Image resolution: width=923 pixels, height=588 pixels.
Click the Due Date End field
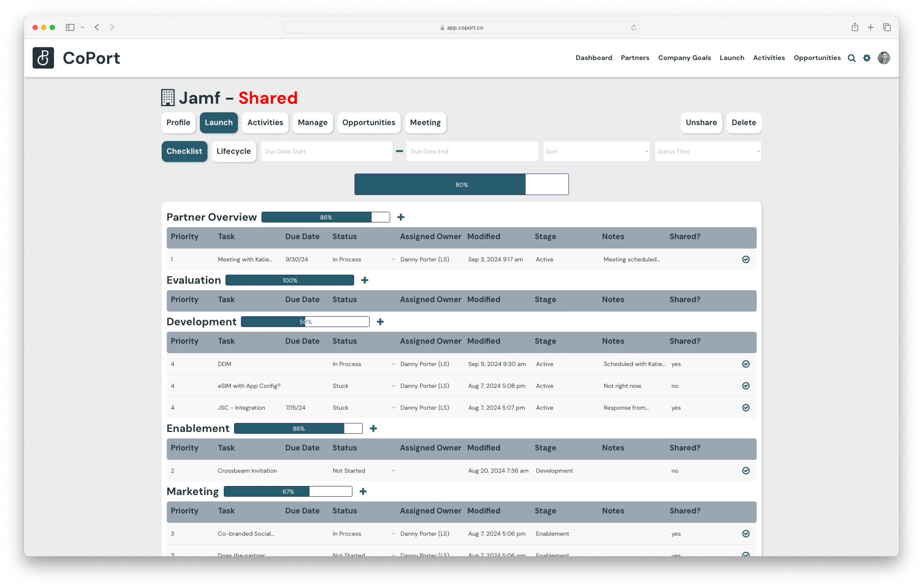tap(472, 151)
